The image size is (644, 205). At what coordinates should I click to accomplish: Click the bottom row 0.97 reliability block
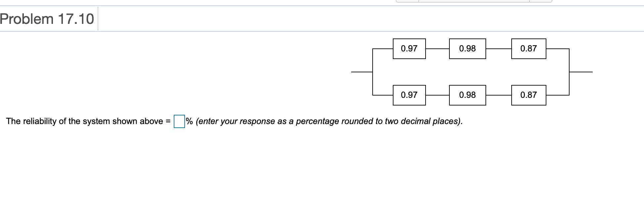pos(409,95)
